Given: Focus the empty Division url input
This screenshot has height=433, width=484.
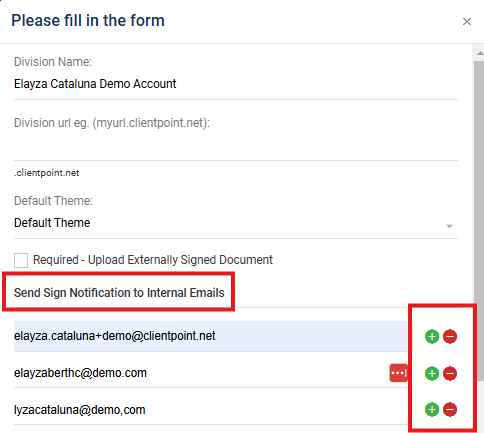Looking at the screenshot, I should pyautogui.click(x=236, y=147).
